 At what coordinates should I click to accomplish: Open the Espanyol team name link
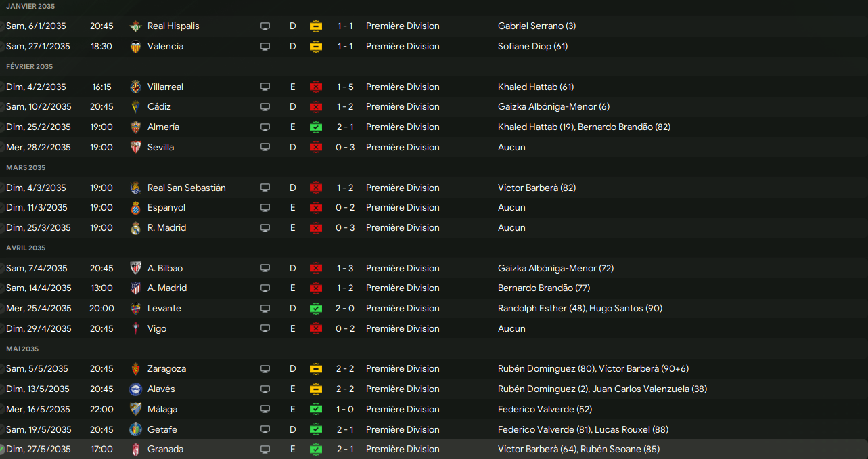pos(166,208)
